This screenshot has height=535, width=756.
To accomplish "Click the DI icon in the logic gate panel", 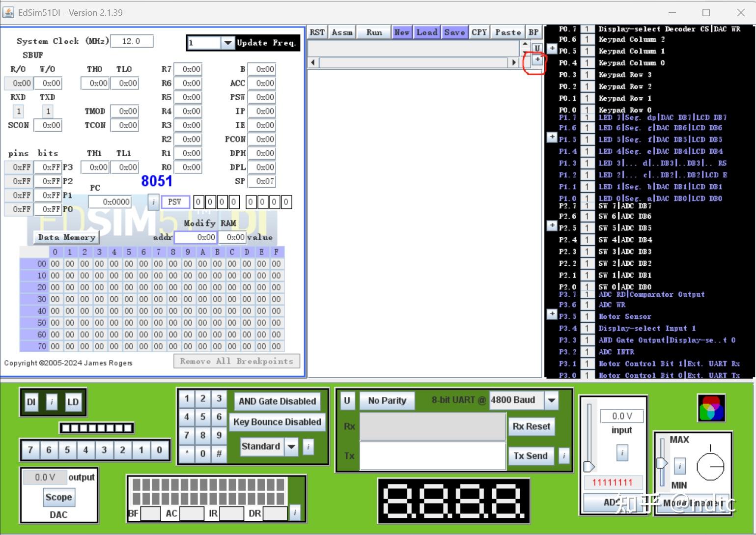I will pyautogui.click(x=31, y=401).
